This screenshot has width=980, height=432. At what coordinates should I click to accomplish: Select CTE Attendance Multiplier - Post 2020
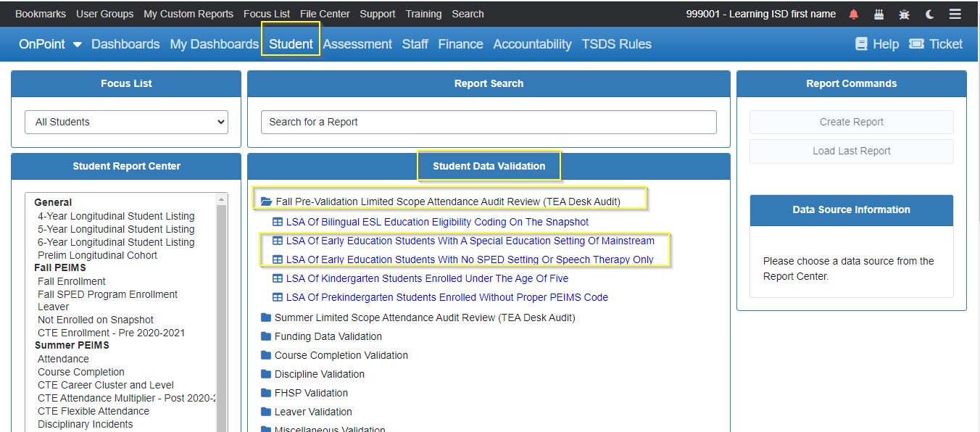click(127, 398)
